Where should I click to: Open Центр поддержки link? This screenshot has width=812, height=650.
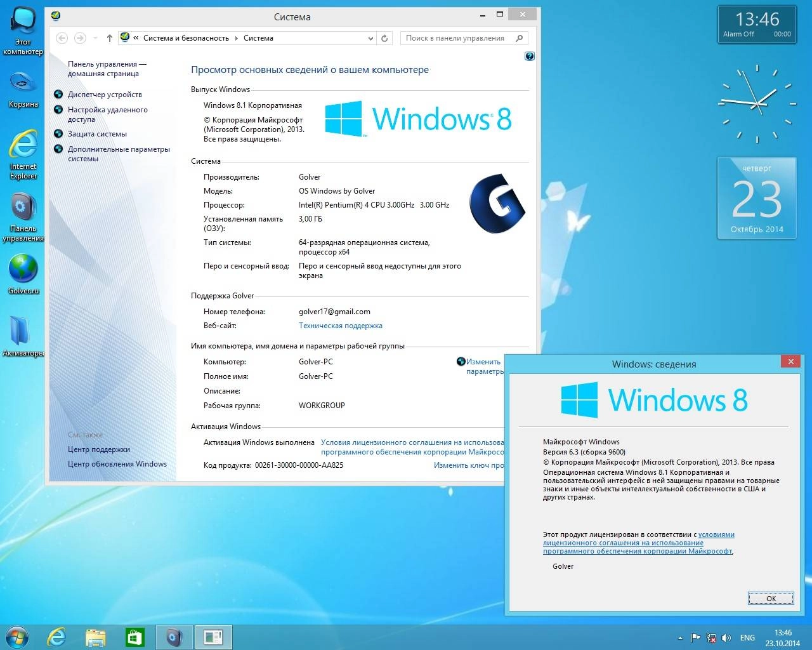click(x=99, y=449)
